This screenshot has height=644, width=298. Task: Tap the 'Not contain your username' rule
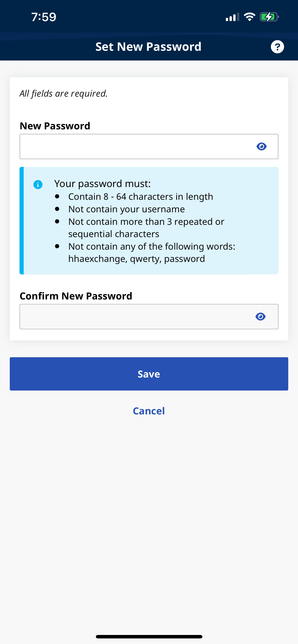pos(126,209)
